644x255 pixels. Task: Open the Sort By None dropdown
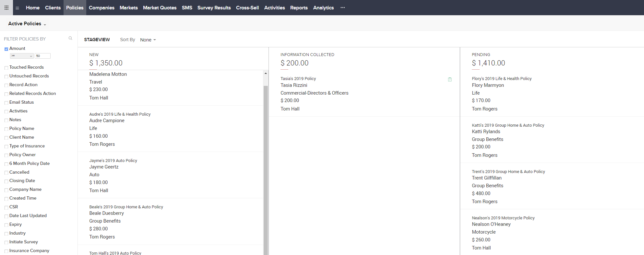(x=148, y=40)
